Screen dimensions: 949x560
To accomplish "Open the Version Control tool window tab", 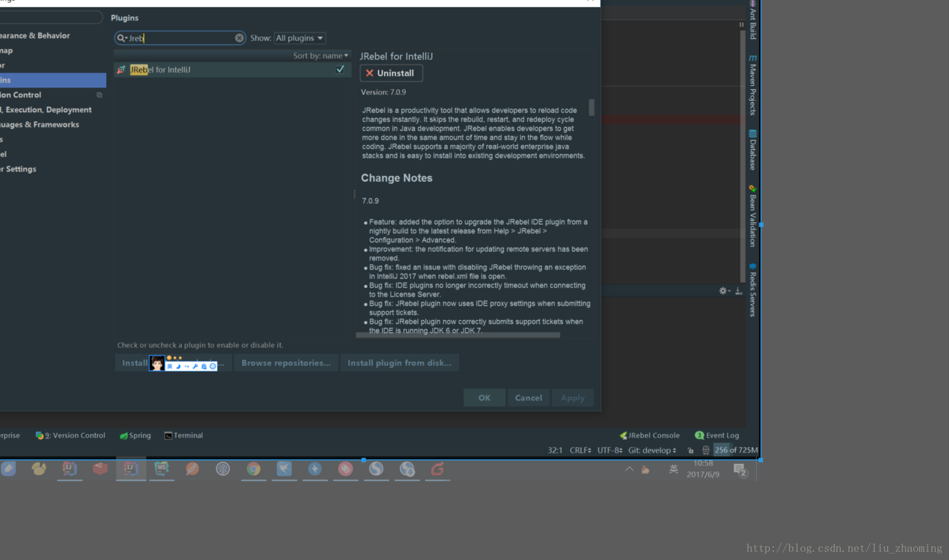I will (71, 435).
